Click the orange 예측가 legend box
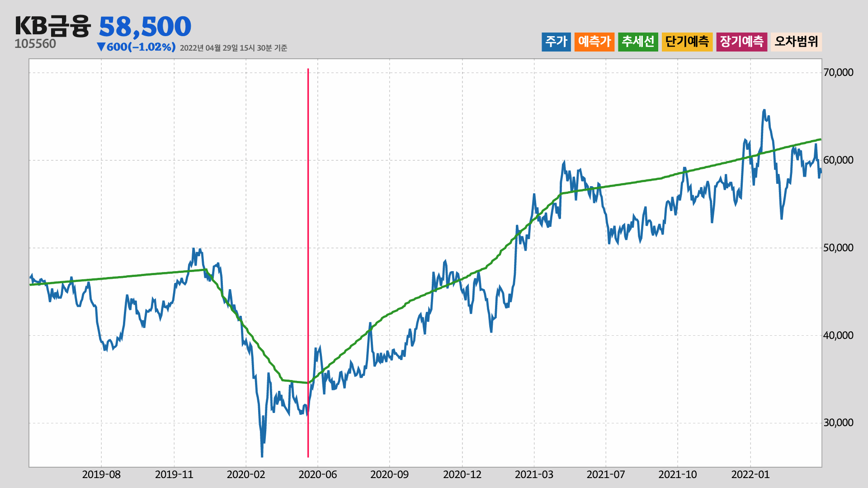Screen dimensions: 868x488 pyautogui.click(x=594, y=42)
